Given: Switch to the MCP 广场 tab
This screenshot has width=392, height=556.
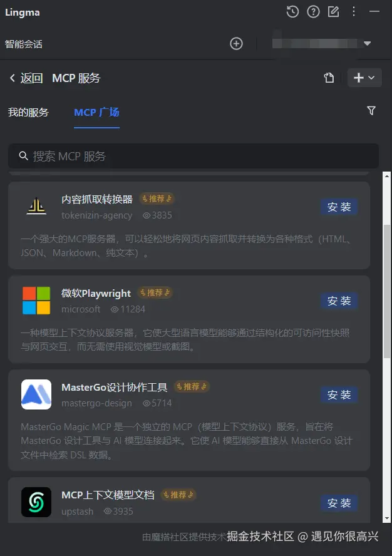Looking at the screenshot, I should [96, 113].
